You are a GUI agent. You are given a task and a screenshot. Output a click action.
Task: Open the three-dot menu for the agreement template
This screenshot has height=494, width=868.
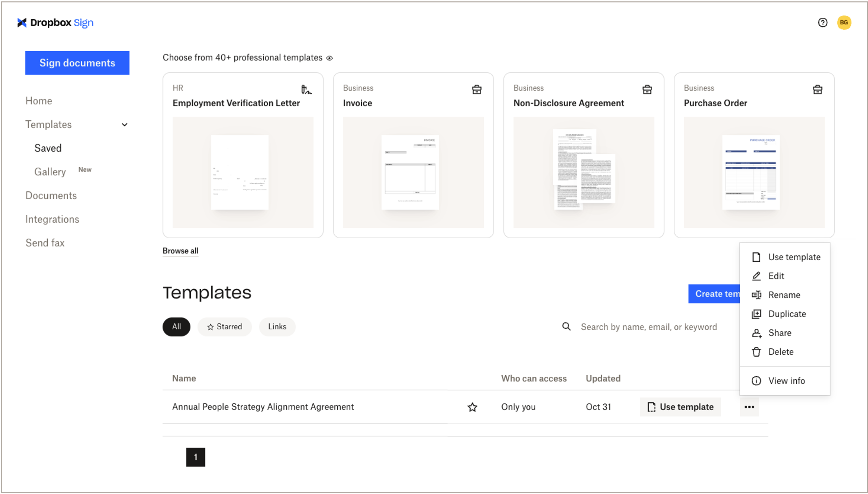click(x=749, y=407)
